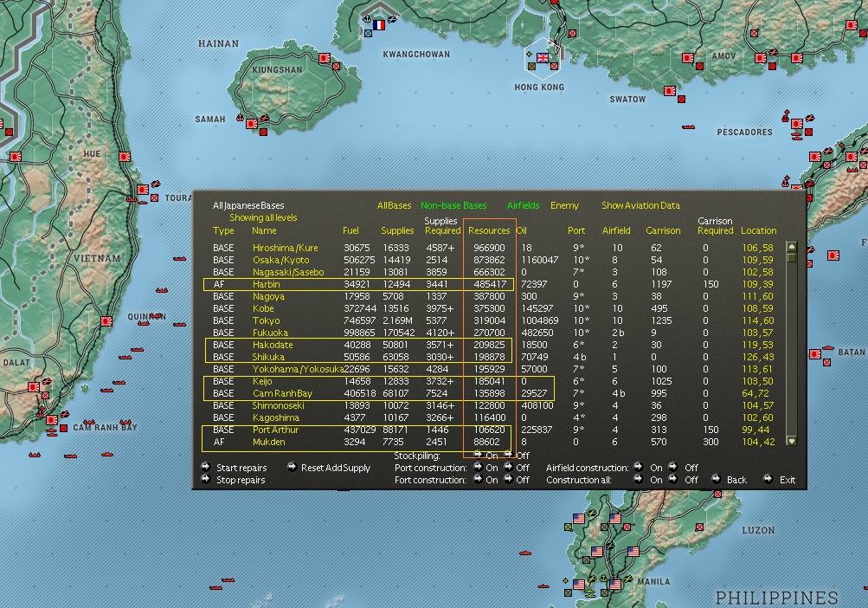868x608 pixels.
Task: Click the British flag at Hong Kong
Action: 543,58
